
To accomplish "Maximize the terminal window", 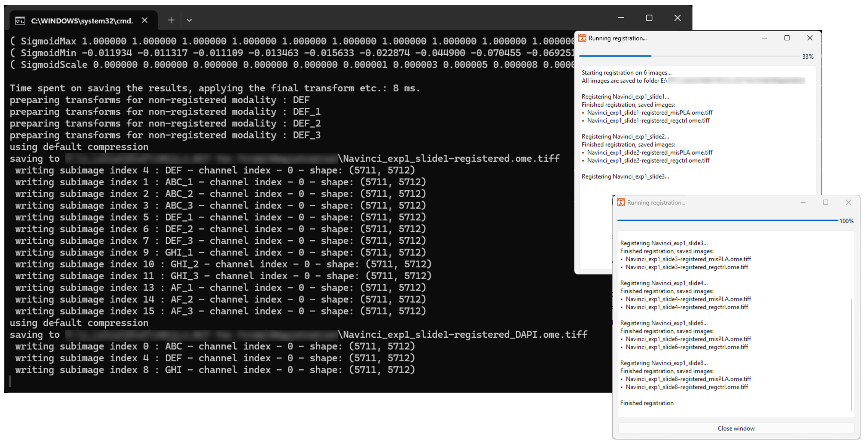I will coord(649,18).
